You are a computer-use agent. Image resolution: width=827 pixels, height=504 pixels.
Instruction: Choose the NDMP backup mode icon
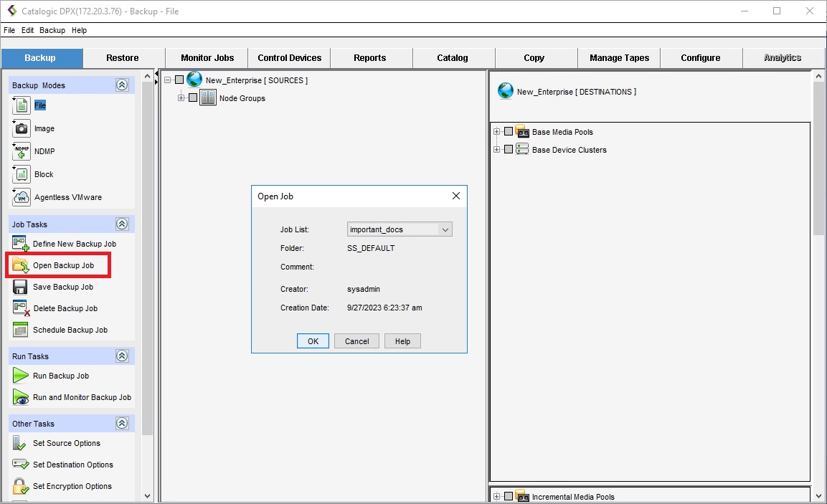[22, 152]
